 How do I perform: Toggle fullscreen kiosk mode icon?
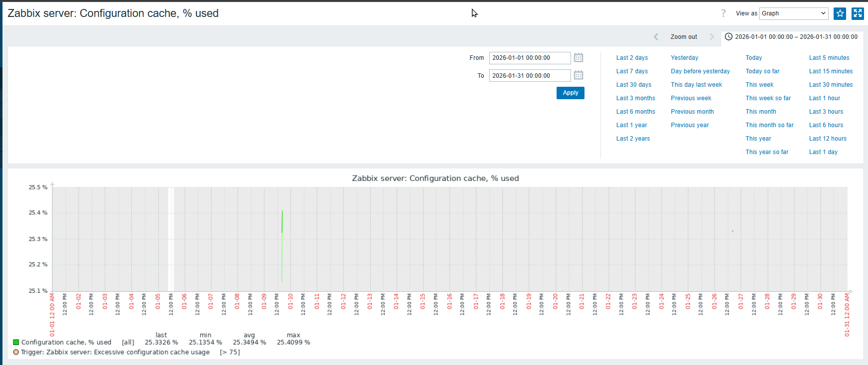(x=858, y=13)
